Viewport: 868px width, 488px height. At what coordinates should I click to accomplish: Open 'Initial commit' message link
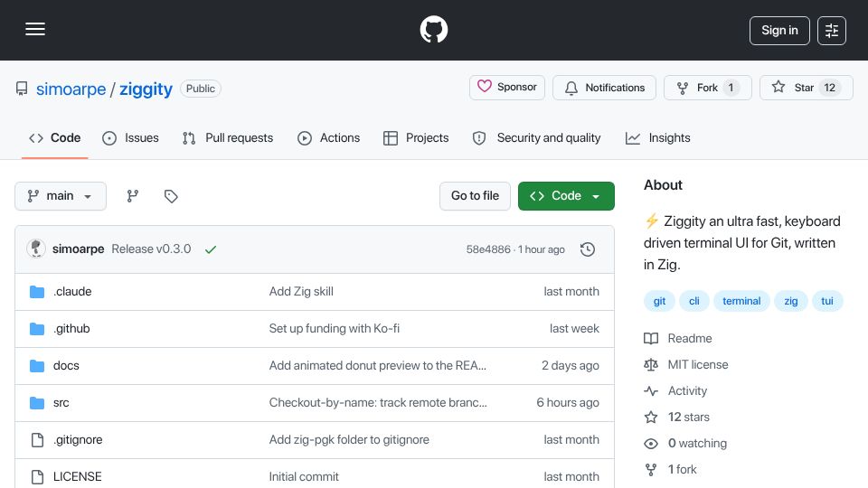pyautogui.click(x=304, y=477)
